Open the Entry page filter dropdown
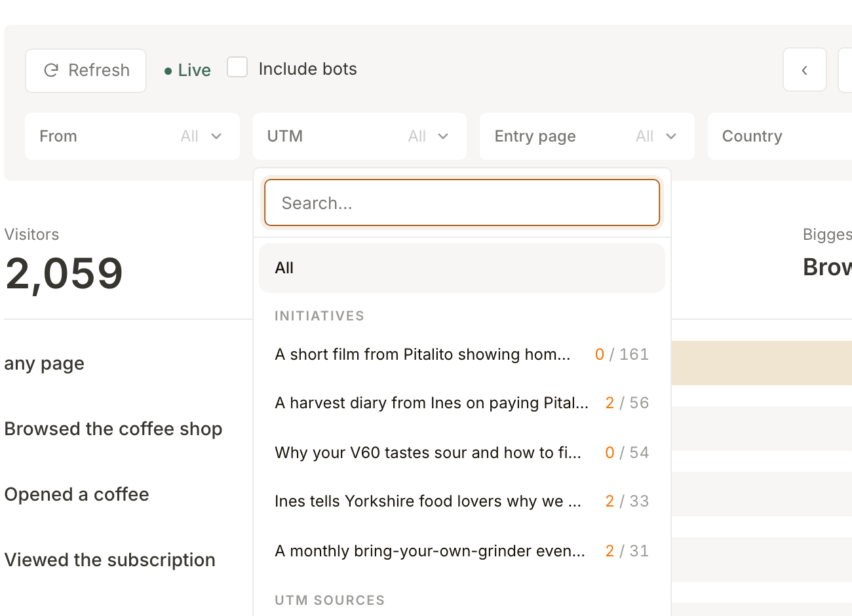The height and width of the screenshot is (616, 852). point(587,136)
